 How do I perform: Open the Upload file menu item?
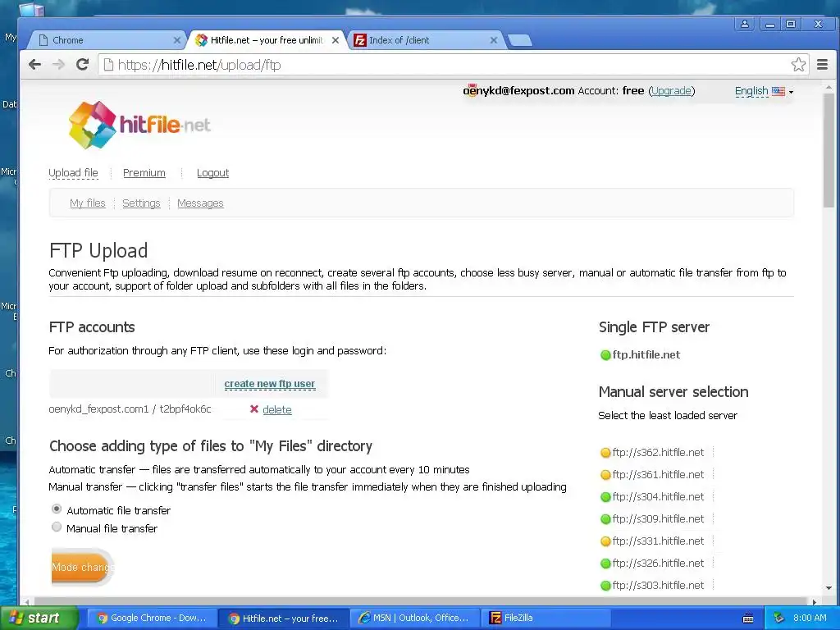point(73,172)
